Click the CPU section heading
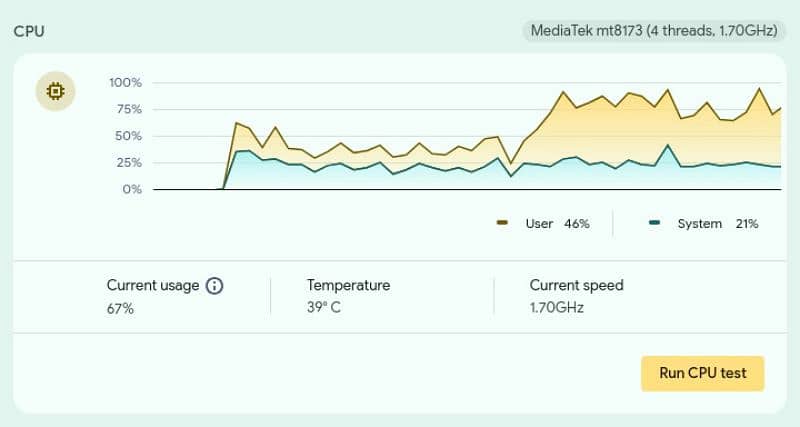 click(28, 31)
